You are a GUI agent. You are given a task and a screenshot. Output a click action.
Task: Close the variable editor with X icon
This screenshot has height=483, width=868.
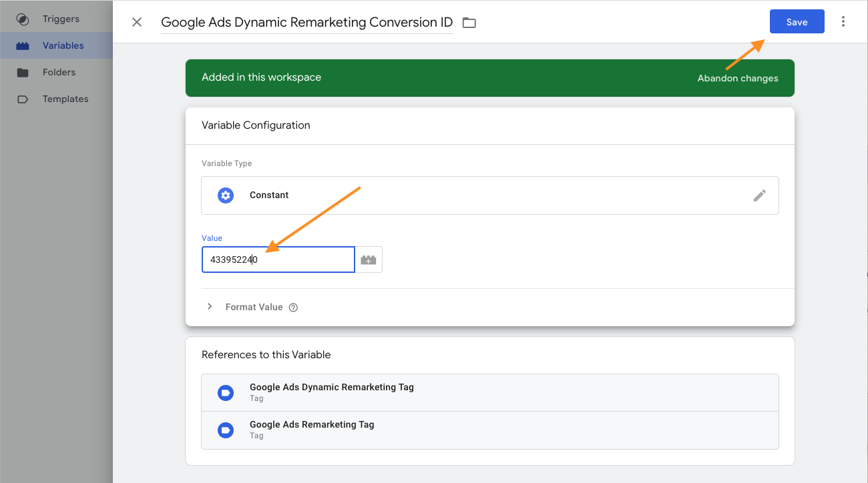137,22
